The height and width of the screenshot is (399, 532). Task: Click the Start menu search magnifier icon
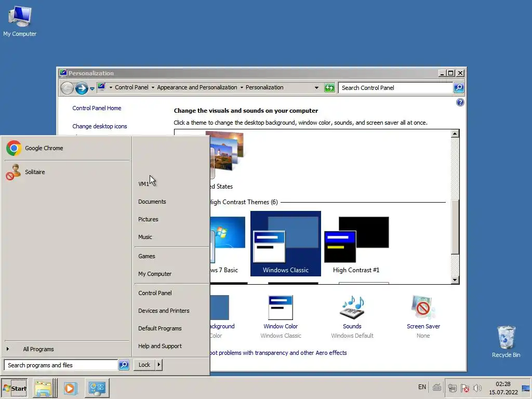coord(124,365)
